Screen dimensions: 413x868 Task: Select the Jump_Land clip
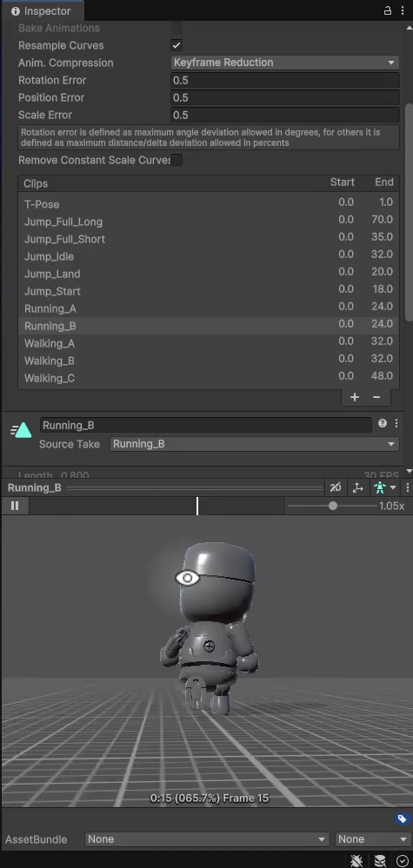point(208,274)
